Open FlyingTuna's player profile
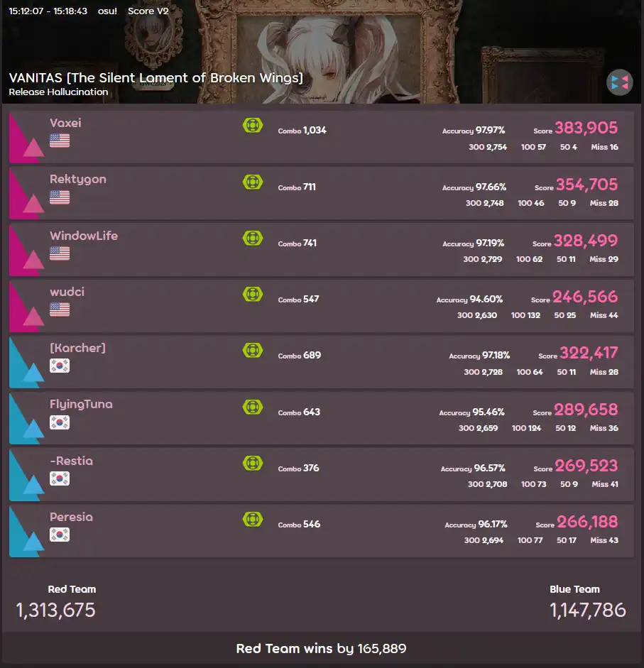Image resolution: width=644 pixels, height=668 pixels. pos(81,405)
